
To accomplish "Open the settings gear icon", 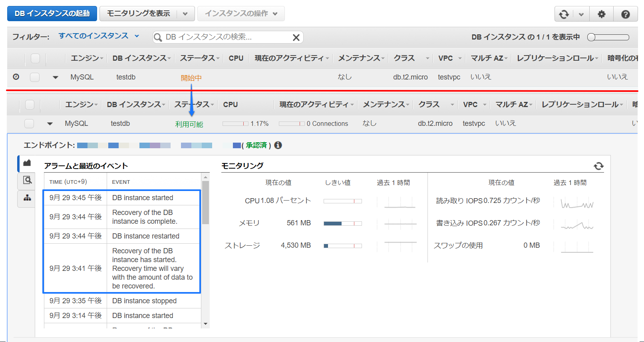I will pyautogui.click(x=602, y=14).
